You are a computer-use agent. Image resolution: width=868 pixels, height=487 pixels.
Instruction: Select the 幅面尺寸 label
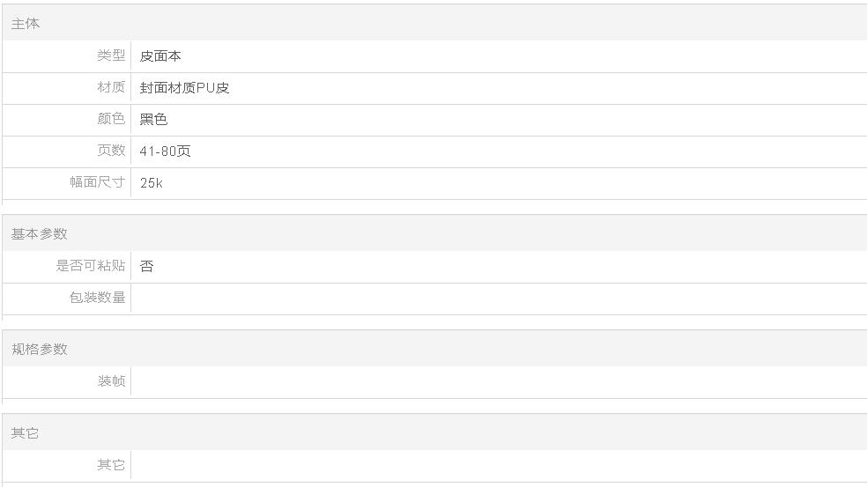click(98, 182)
